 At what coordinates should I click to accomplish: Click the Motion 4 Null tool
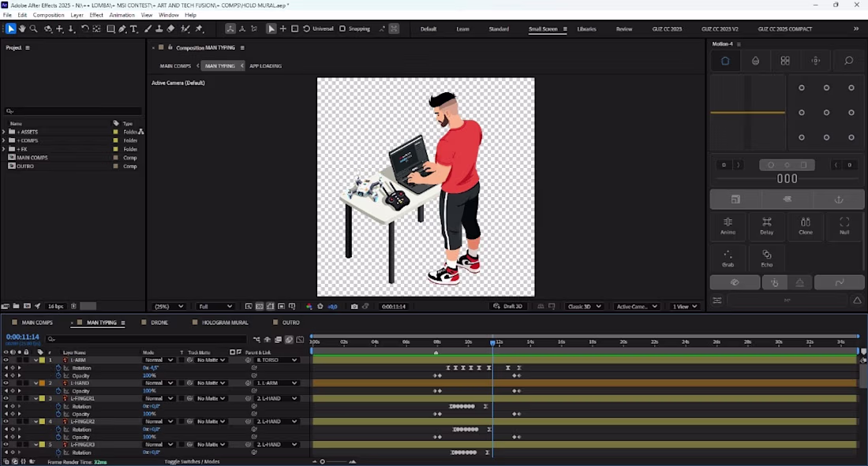(844, 227)
